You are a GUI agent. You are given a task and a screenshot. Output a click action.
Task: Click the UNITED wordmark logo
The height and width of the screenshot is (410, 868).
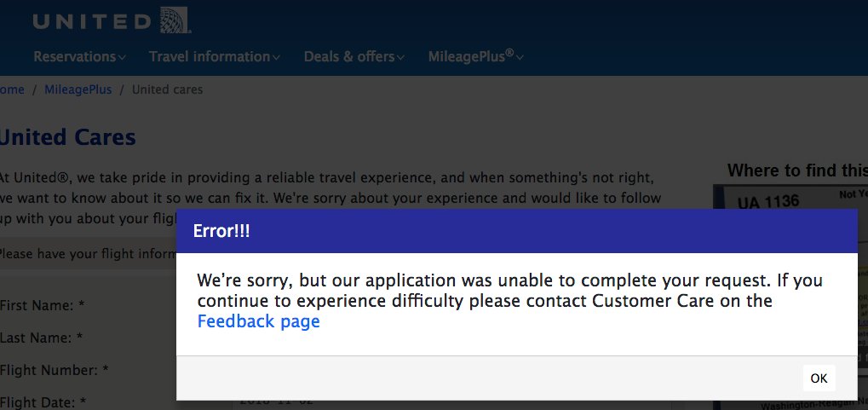[92, 21]
